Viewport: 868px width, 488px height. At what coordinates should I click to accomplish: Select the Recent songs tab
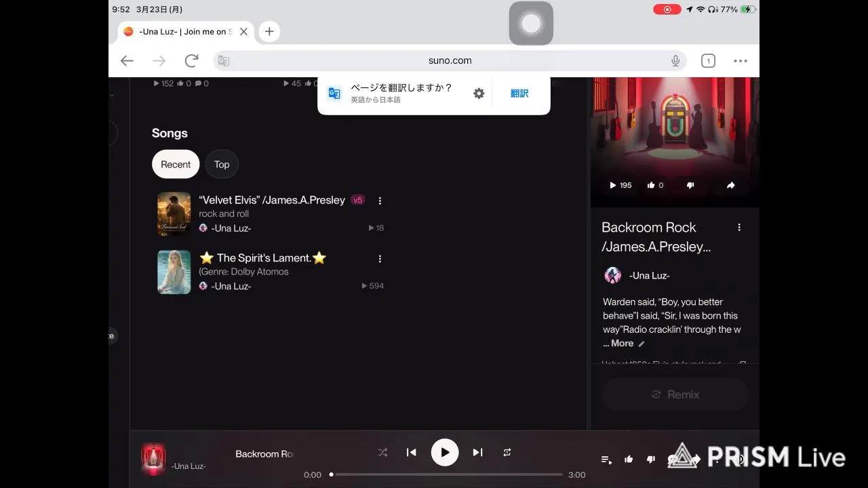176,164
